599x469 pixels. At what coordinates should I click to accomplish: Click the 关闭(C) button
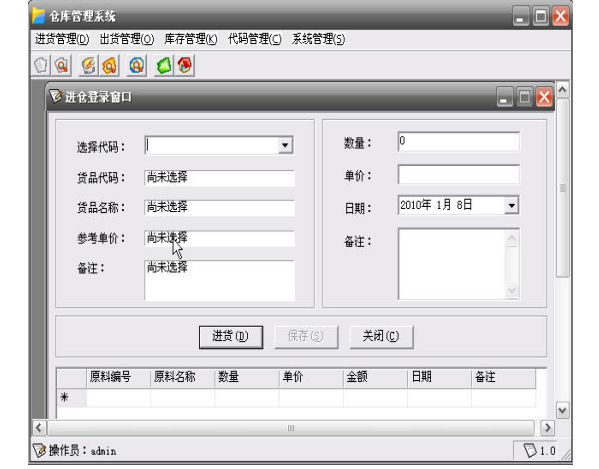click(381, 337)
